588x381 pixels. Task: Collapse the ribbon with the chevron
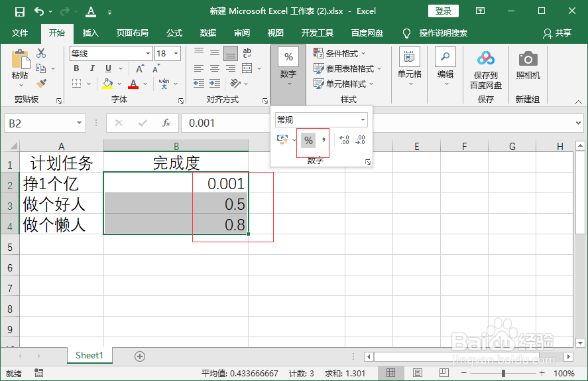[x=578, y=102]
